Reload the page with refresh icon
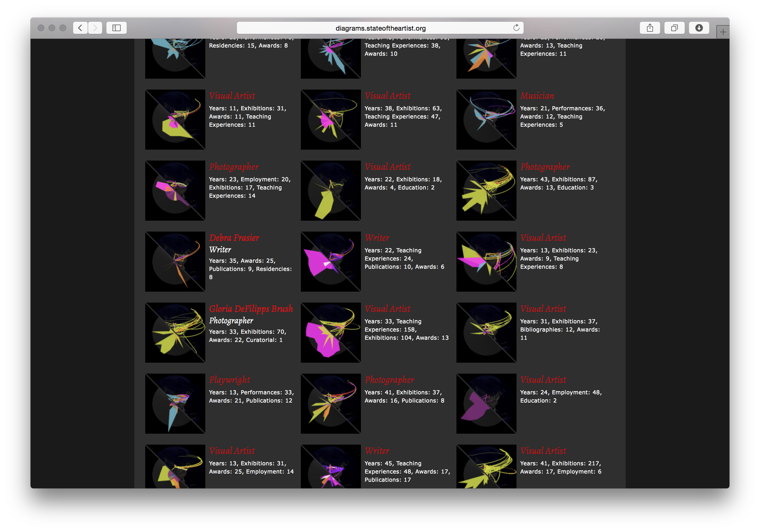Screen dimensions: 760x532 tap(516, 28)
